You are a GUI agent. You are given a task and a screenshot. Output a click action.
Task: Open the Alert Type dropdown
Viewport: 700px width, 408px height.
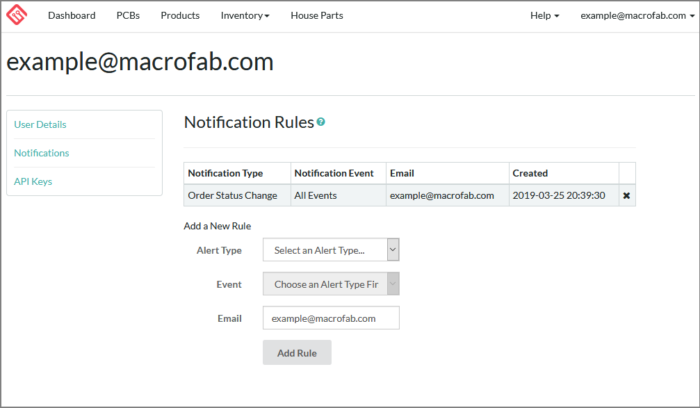click(x=330, y=250)
